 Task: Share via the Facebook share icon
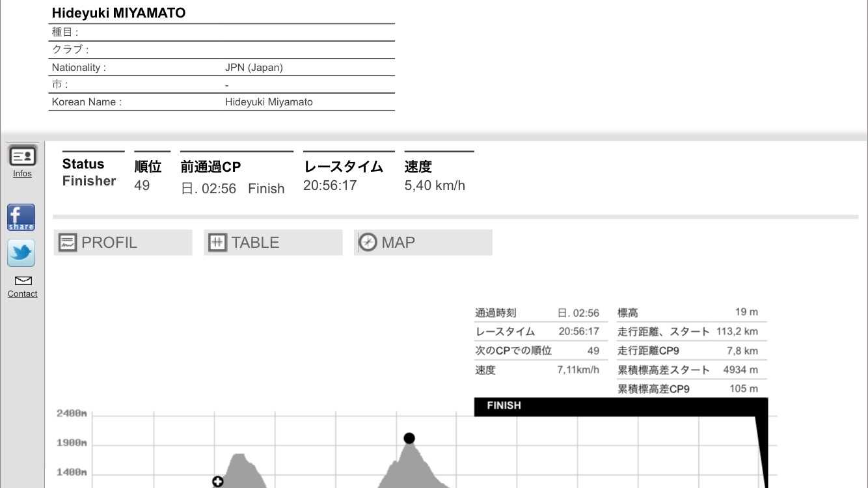(x=21, y=217)
